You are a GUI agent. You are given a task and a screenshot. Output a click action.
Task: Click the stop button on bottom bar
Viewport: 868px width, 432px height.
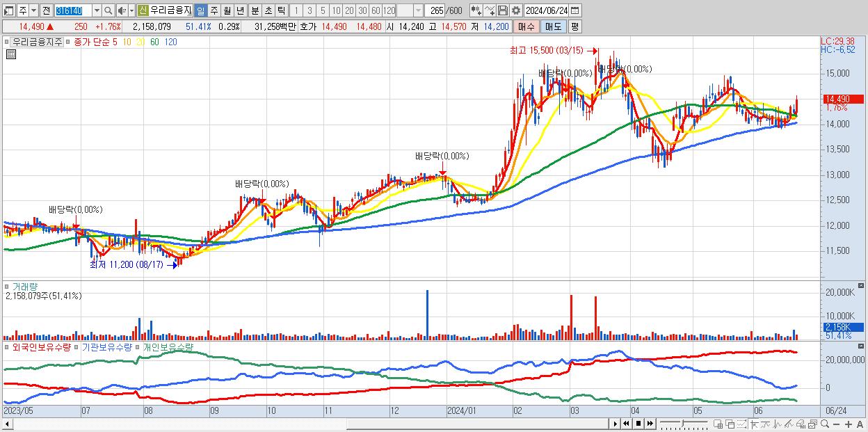coord(638,424)
